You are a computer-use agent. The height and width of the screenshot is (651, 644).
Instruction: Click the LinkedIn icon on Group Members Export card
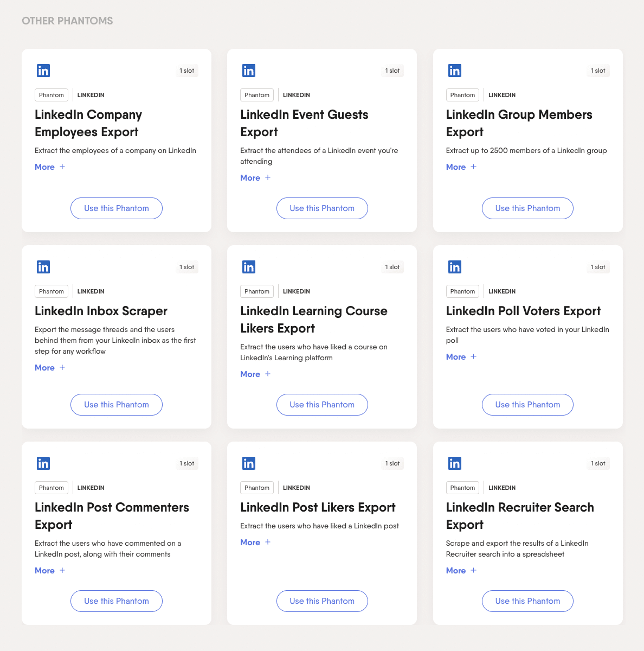pyautogui.click(x=454, y=70)
